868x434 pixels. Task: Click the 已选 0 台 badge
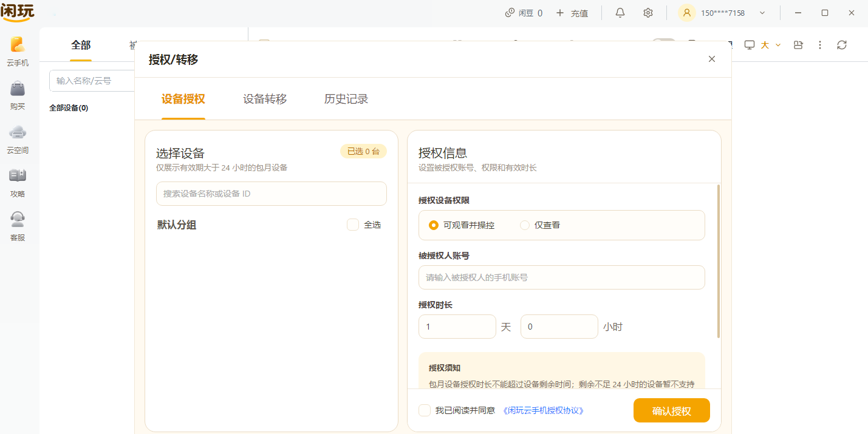point(363,151)
